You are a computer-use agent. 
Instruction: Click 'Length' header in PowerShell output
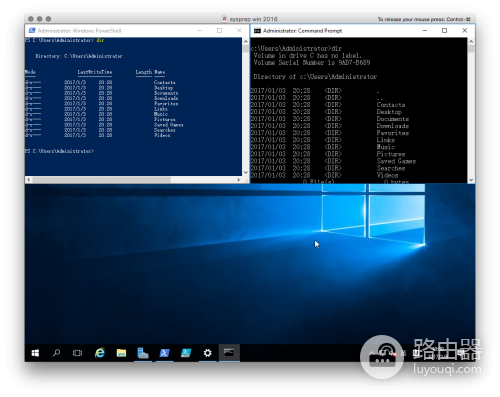click(144, 72)
